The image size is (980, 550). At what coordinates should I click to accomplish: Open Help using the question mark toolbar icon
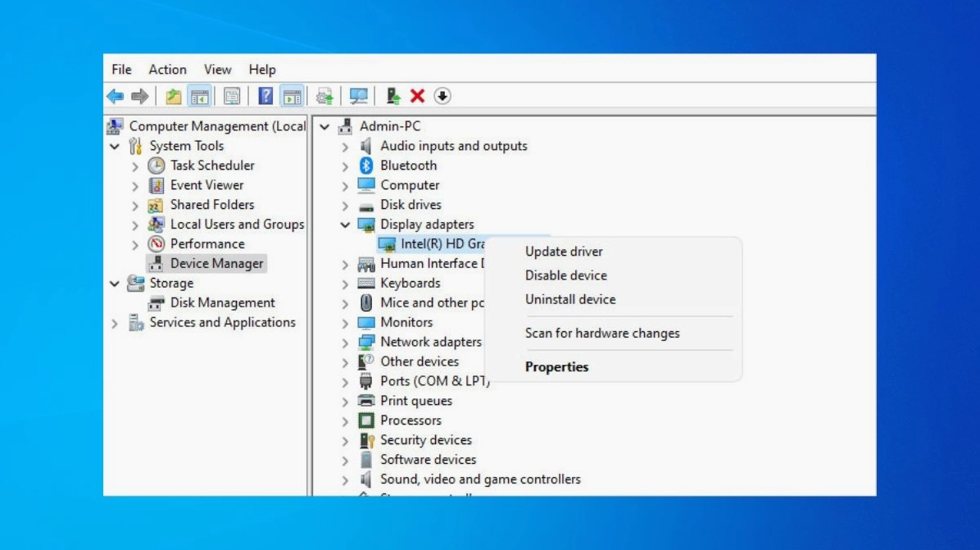tap(265, 96)
